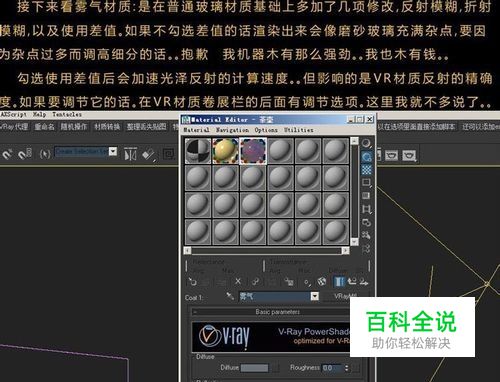Open Material menu in Material Editor

pyautogui.click(x=196, y=130)
